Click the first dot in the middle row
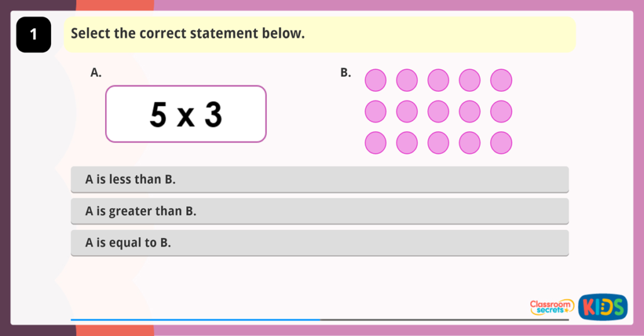 coord(375,112)
